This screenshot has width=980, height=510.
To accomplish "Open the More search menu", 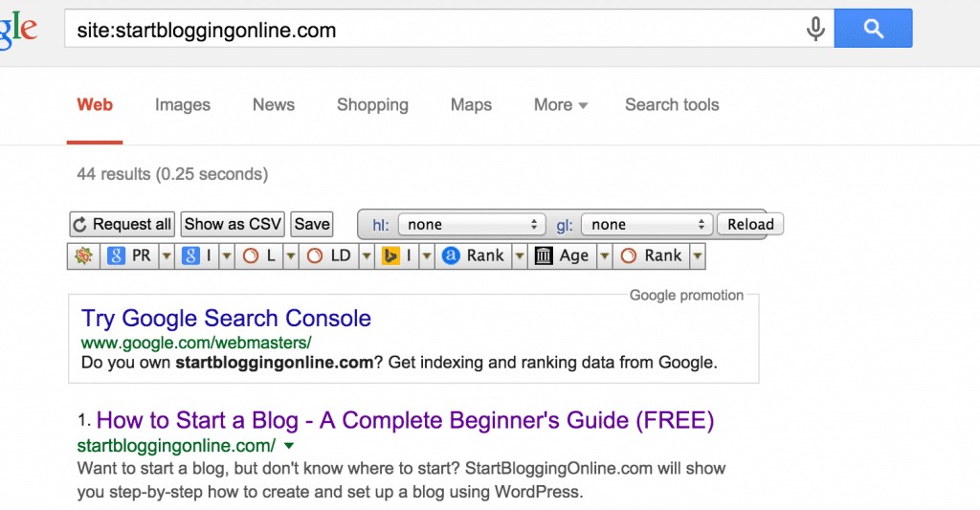I will [x=561, y=105].
